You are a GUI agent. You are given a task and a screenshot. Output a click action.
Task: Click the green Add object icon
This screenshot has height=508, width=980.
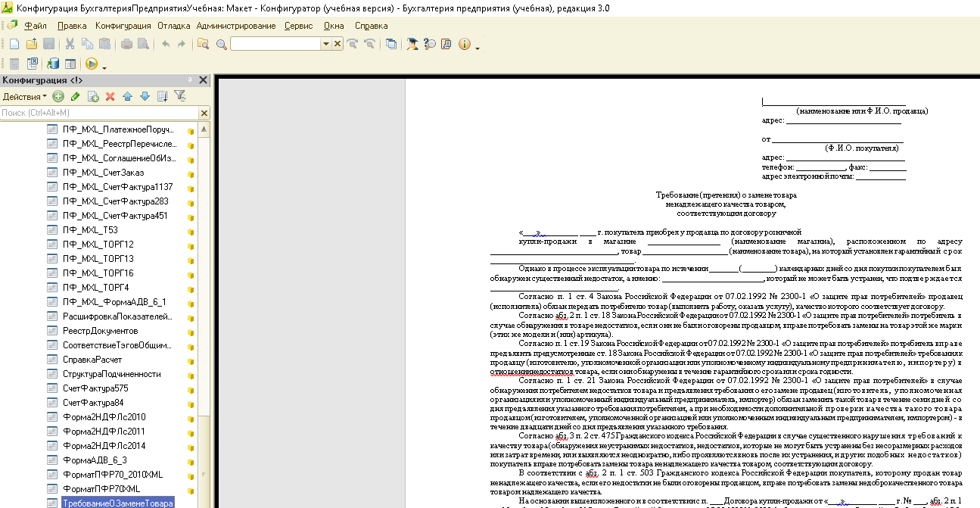[x=58, y=96]
